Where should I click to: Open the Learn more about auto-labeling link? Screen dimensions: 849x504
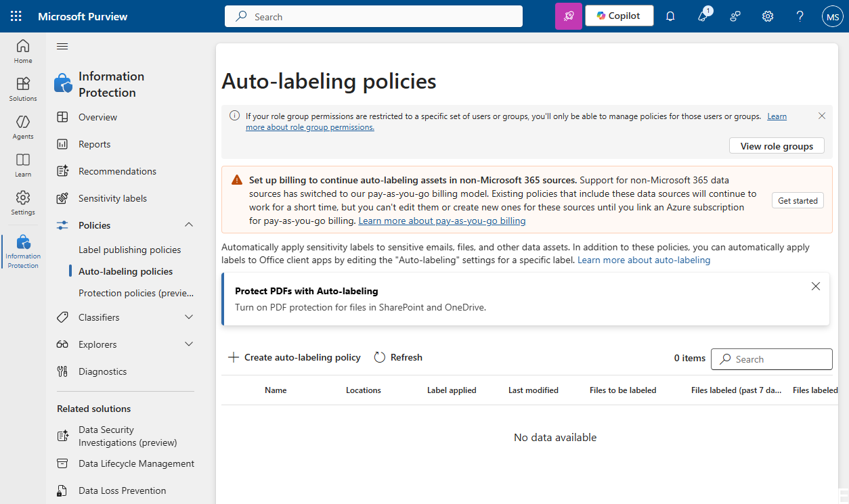tap(643, 259)
